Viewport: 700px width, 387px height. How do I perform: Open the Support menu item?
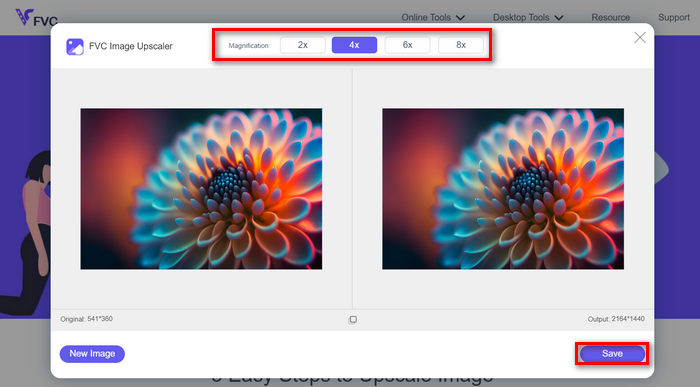tap(674, 17)
